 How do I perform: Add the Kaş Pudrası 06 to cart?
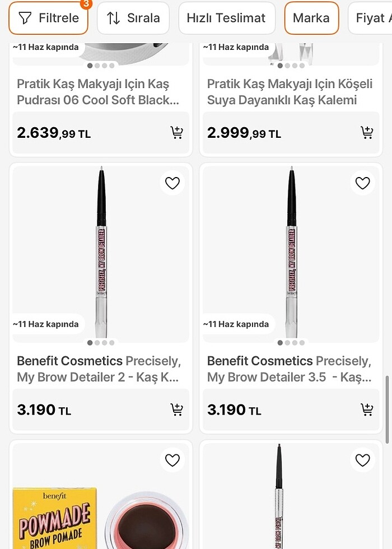point(177,132)
